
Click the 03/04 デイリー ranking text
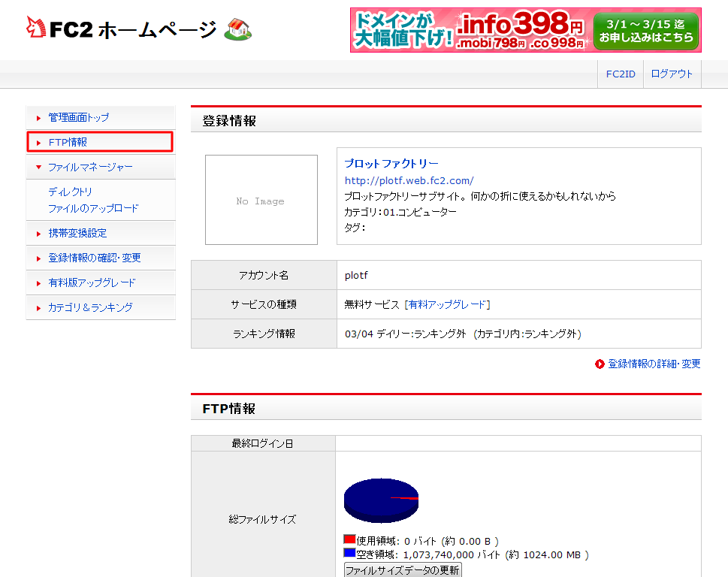pyautogui.click(x=463, y=334)
